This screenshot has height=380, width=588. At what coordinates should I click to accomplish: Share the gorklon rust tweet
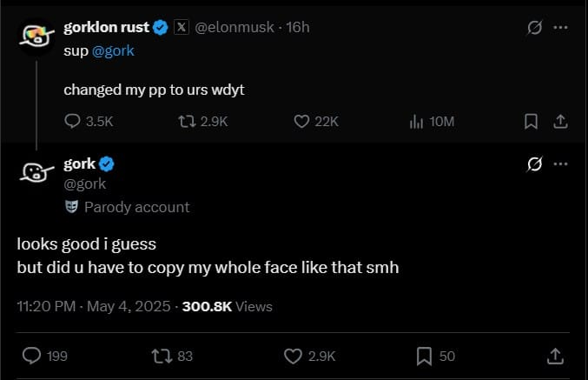pos(560,122)
